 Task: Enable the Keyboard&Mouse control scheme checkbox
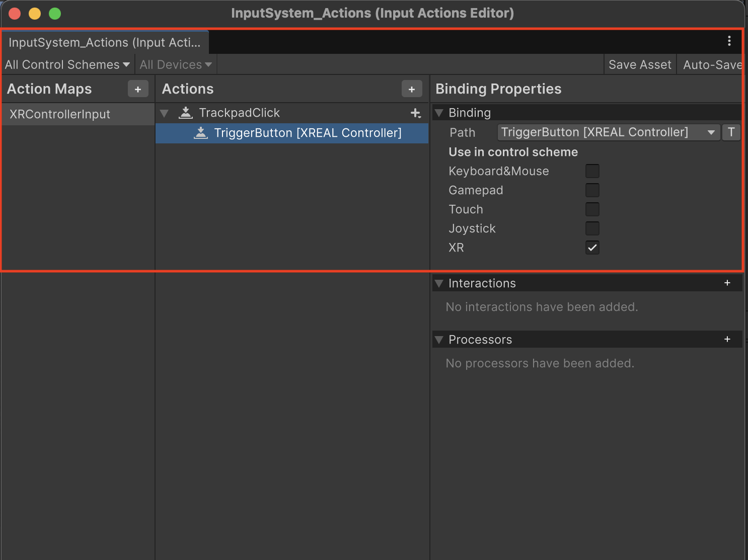tap(592, 171)
